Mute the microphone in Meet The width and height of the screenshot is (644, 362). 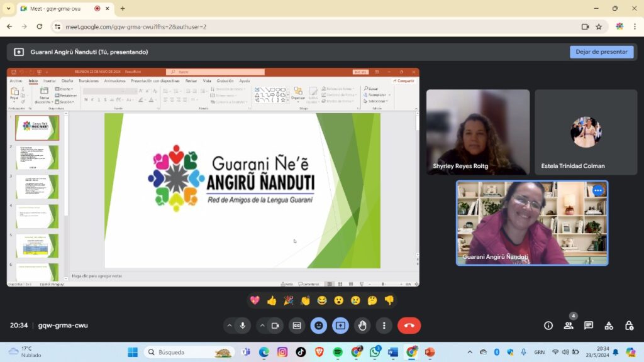(243, 326)
